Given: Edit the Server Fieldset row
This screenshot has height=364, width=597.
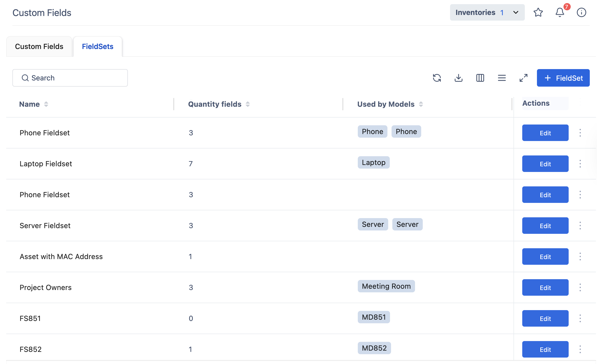Looking at the screenshot, I should click(x=545, y=226).
